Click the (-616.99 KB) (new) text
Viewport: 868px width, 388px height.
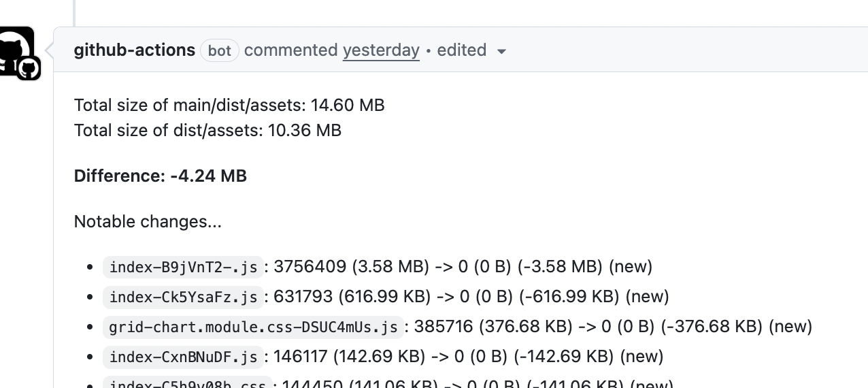click(x=593, y=297)
